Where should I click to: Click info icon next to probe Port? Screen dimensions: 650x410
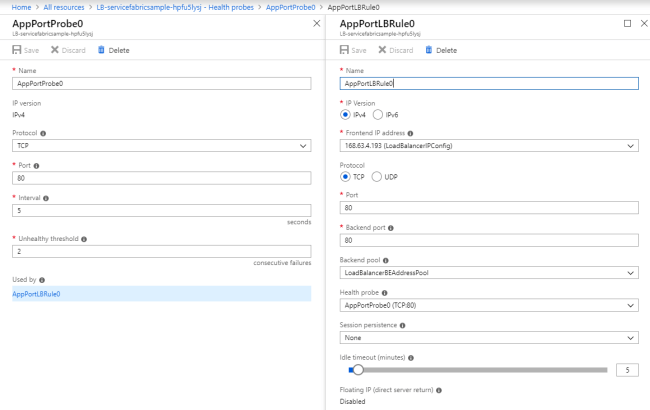pyautogui.click(x=36, y=166)
